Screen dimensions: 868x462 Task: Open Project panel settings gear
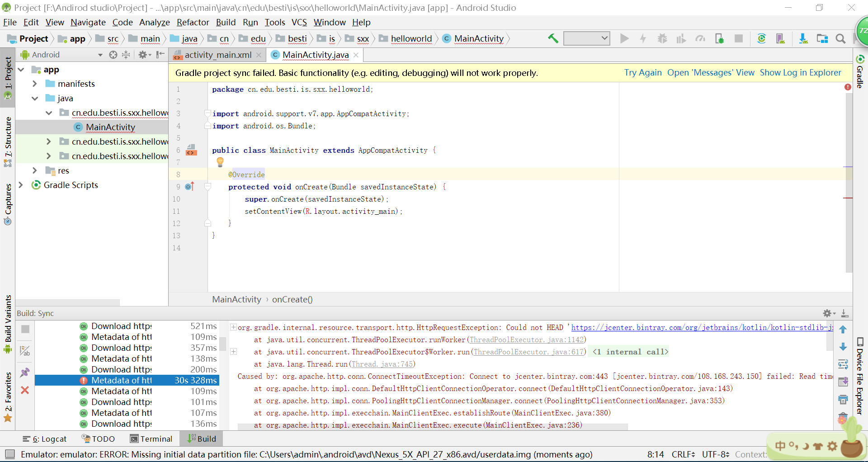coord(143,55)
